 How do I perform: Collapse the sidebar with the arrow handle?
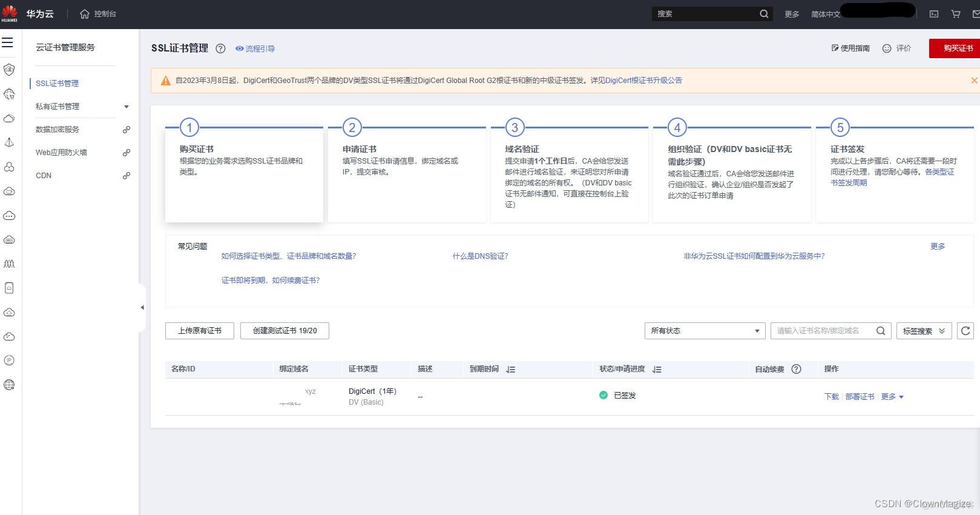point(142,308)
